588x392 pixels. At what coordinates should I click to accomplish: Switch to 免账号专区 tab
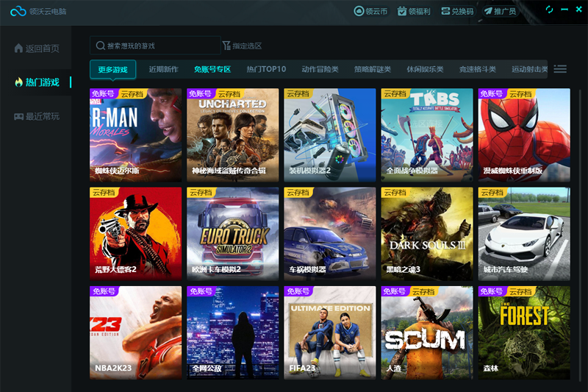click(212, 70)
